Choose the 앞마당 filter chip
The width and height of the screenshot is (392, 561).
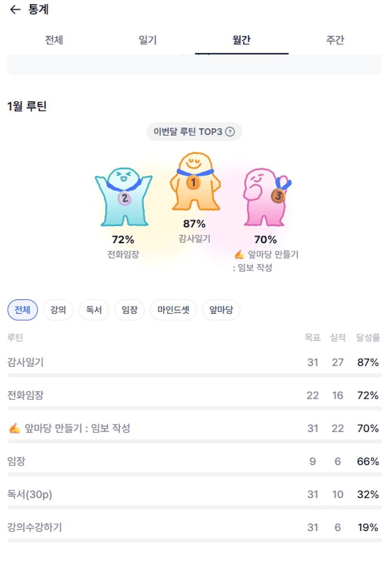point(221,310)
